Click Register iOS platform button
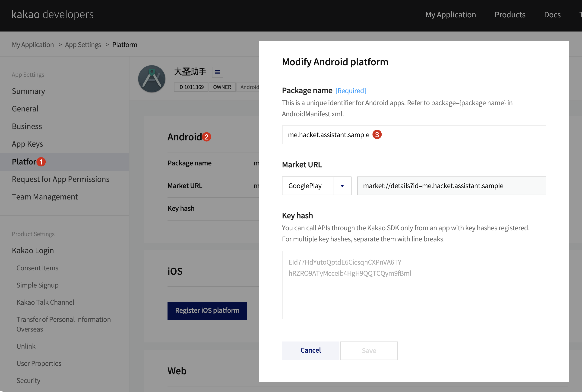The image size is (582, 392). [207, 310]
